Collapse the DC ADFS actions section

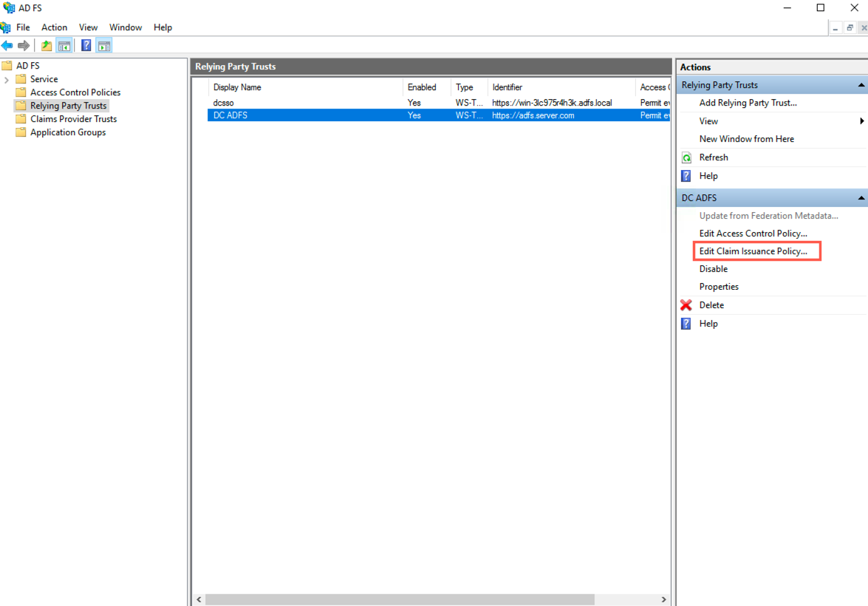point(860,197)
